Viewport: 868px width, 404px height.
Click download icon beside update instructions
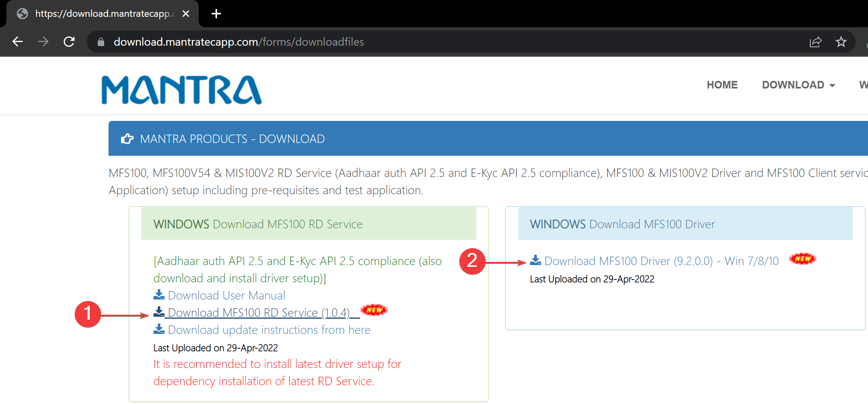(159, 329)
